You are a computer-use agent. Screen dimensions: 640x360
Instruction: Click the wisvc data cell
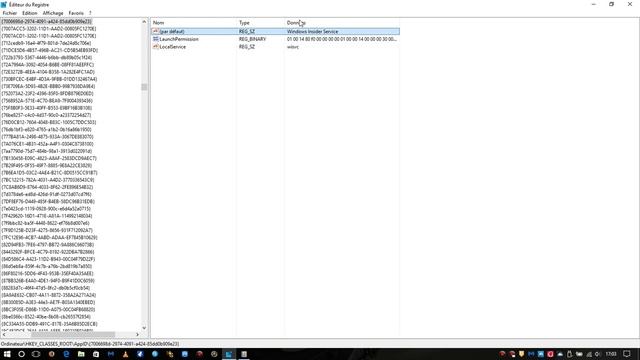click(x=293, y=47)
